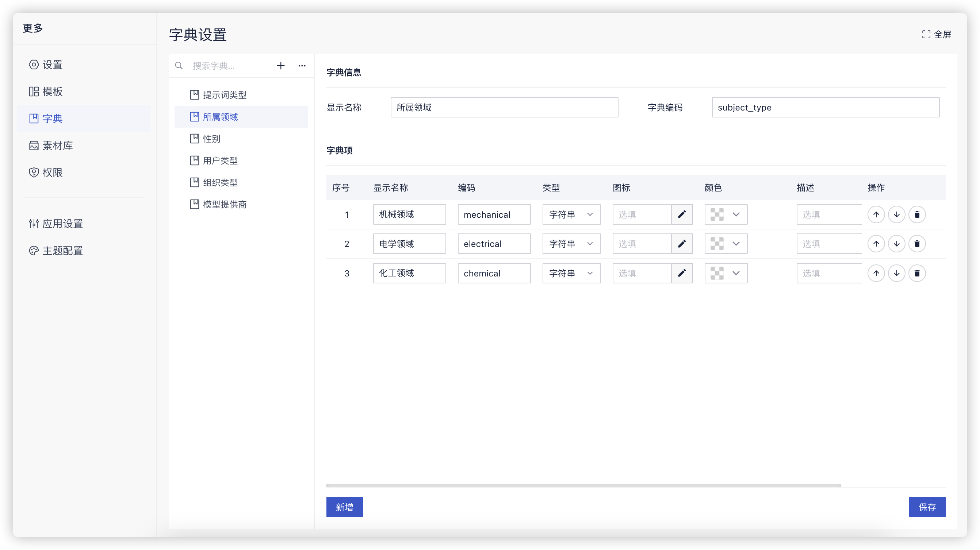Open the 素材库 sidebar menu
980x550 pixels.
(x=57, y=146)
